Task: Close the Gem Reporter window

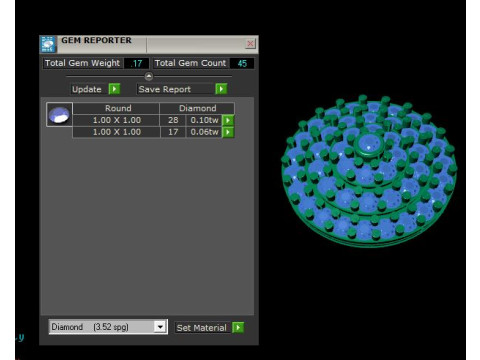Action: tap(250, 43)
